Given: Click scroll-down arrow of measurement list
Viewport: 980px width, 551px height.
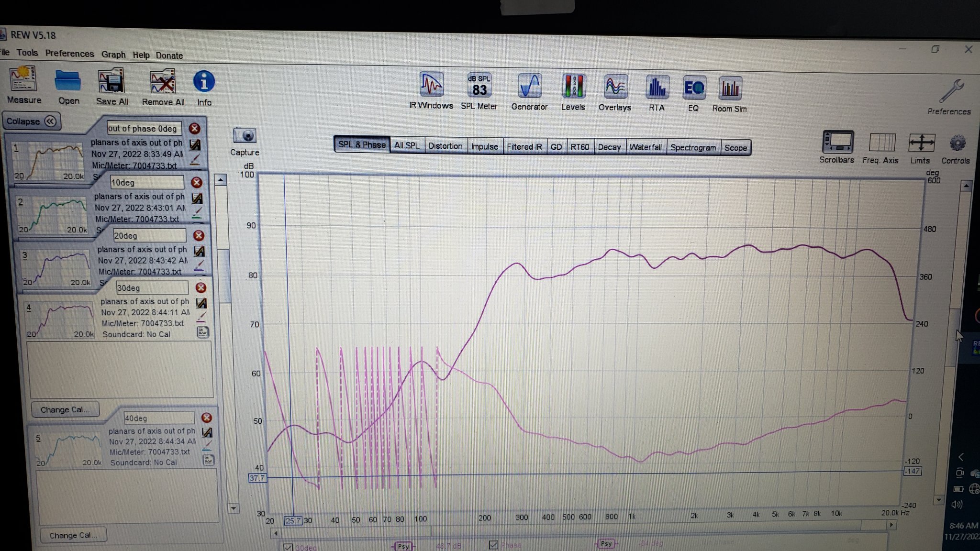Looking at the screenshot, I should [233, 508].
